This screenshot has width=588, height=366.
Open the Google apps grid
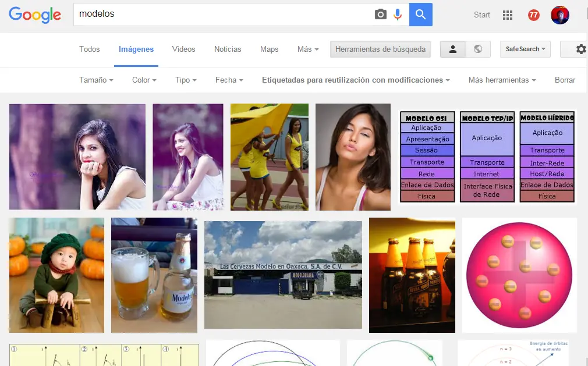(508, 15)
